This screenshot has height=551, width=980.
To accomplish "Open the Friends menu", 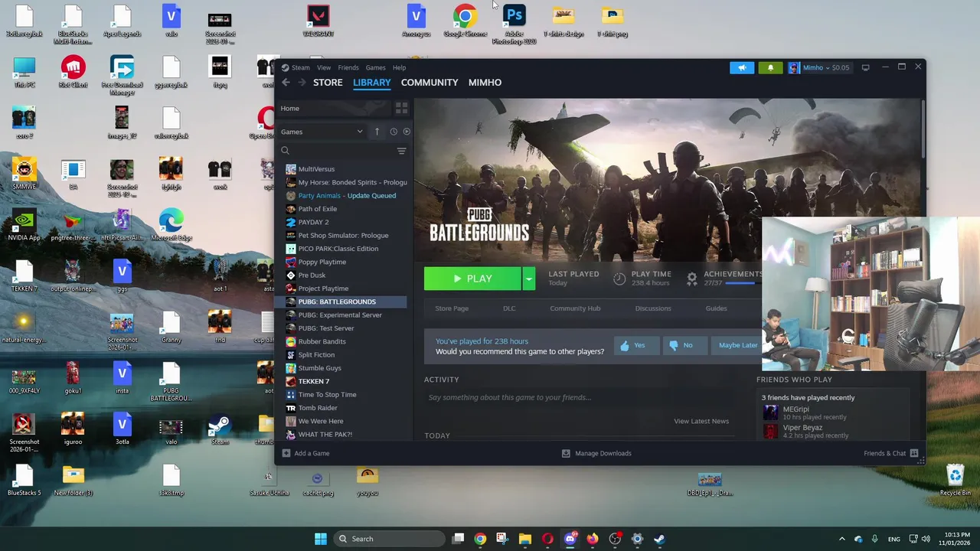I will tap(348, 67).
